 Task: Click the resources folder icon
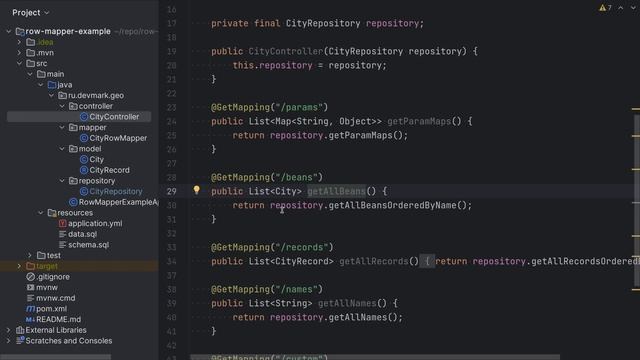pos(52,213)
